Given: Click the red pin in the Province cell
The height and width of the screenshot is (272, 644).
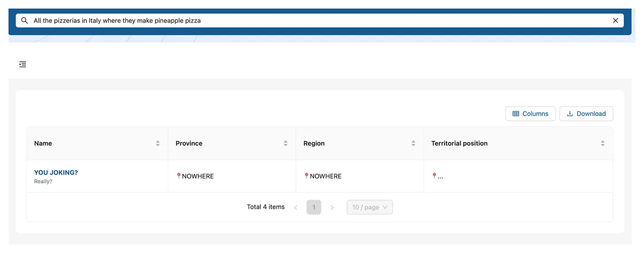Looking at the screenshot, I should pyautogui.click(x=179, y=176).
